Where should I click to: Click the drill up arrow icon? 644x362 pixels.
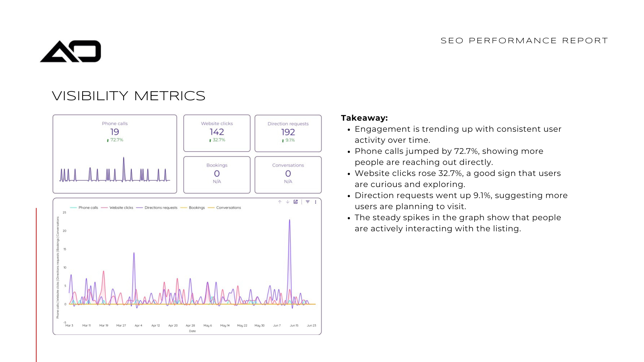coord(280,202)
